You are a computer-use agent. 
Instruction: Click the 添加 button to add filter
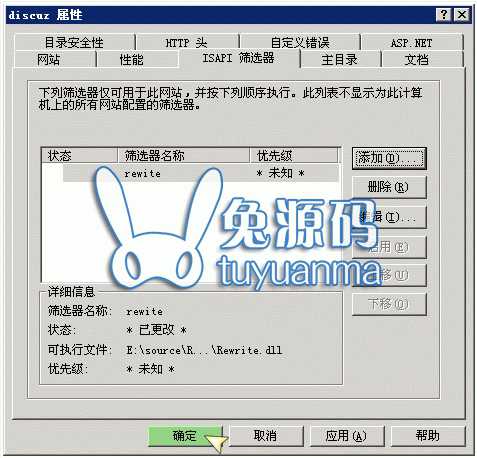(389, 158)
